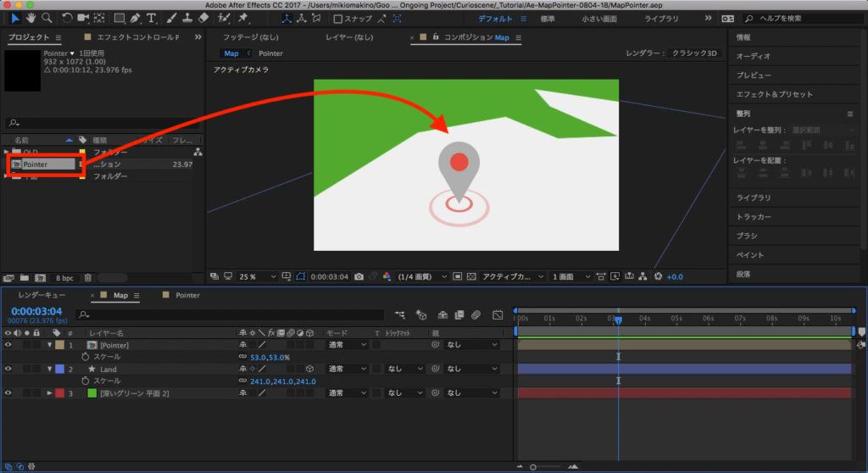
Task: Click the trash icon in Project panel
Action: (x=88, y=277)
